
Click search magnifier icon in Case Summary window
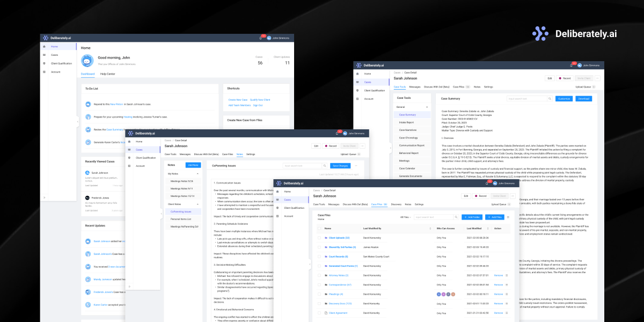click(x=550, y=99)
